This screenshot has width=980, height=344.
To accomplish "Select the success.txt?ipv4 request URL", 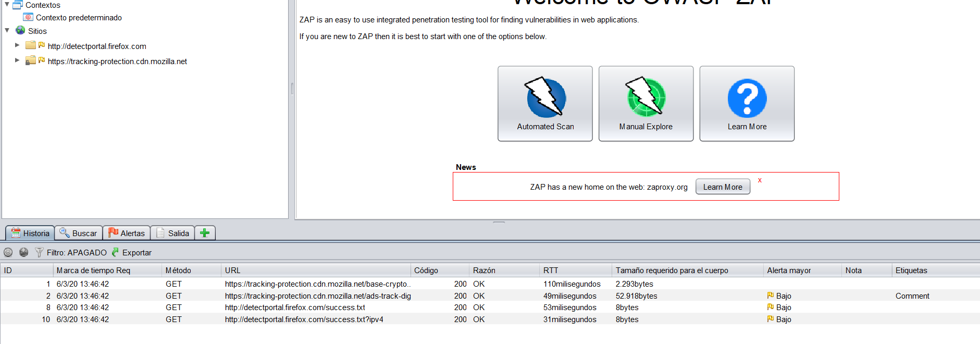I will 304,320.
